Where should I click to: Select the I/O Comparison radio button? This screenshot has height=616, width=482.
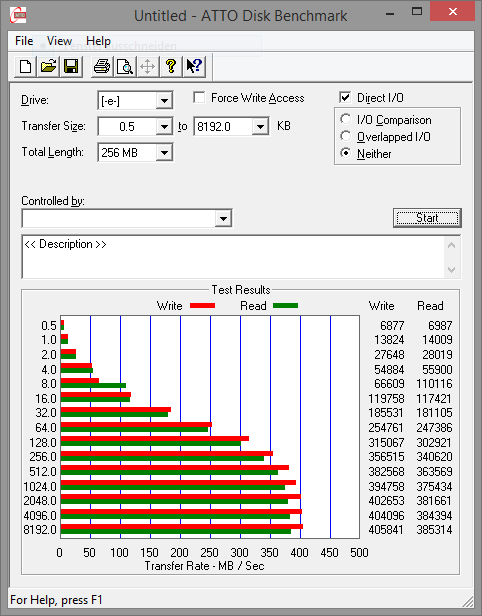pyautogui.click(x=345, y=119)
